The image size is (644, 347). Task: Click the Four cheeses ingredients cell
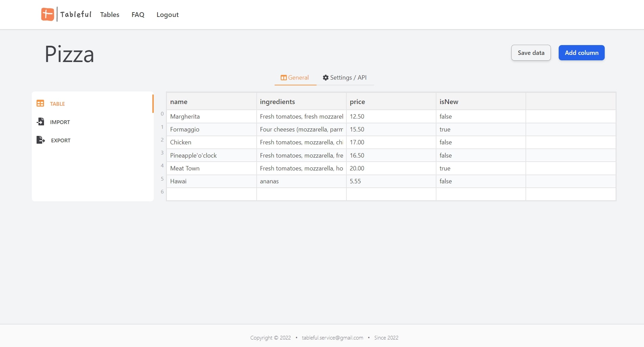[301, 129]
